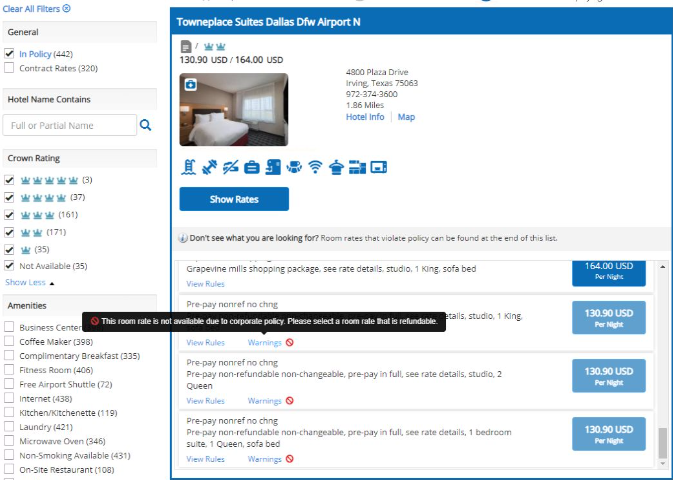Uncheck the five-crown rating checkbox

click(9, 180)
